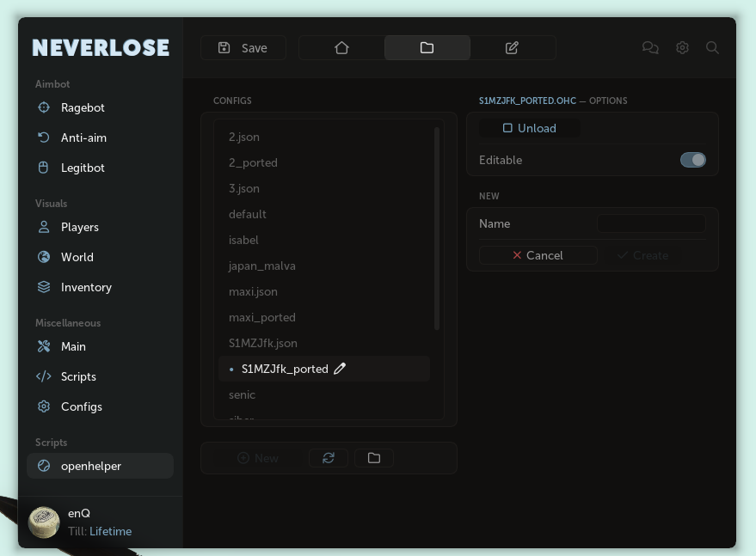Click the configs list scrollbar

[x=437, y=229]
